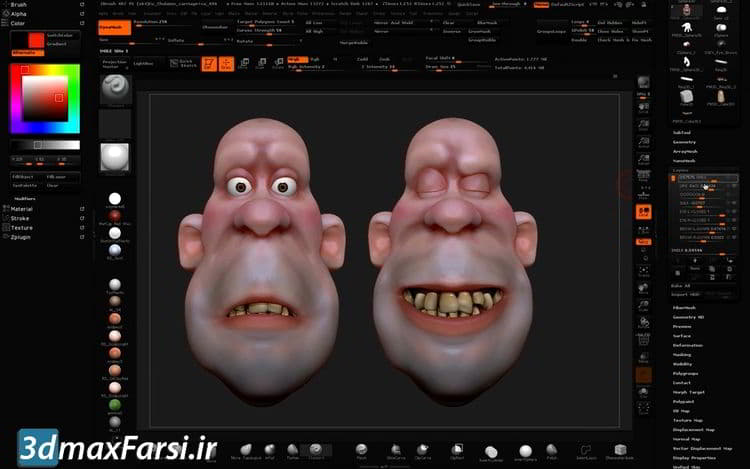
Task: Select the gray cube tool thumbnail
Action: click(686, 96)
